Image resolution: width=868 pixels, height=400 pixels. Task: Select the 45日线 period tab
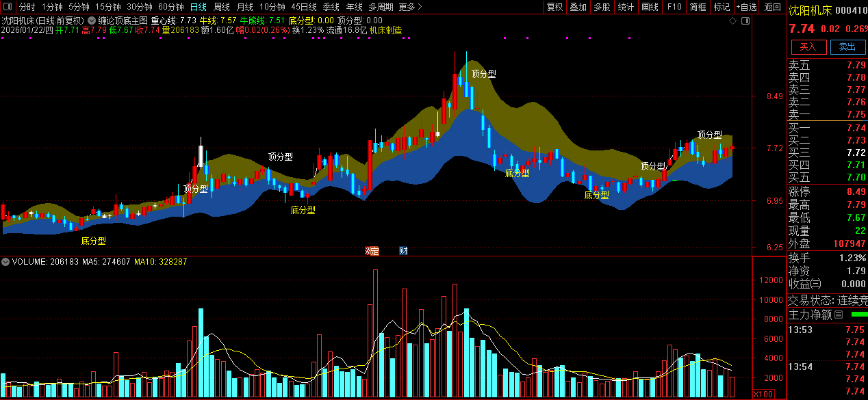click(304, 7)
